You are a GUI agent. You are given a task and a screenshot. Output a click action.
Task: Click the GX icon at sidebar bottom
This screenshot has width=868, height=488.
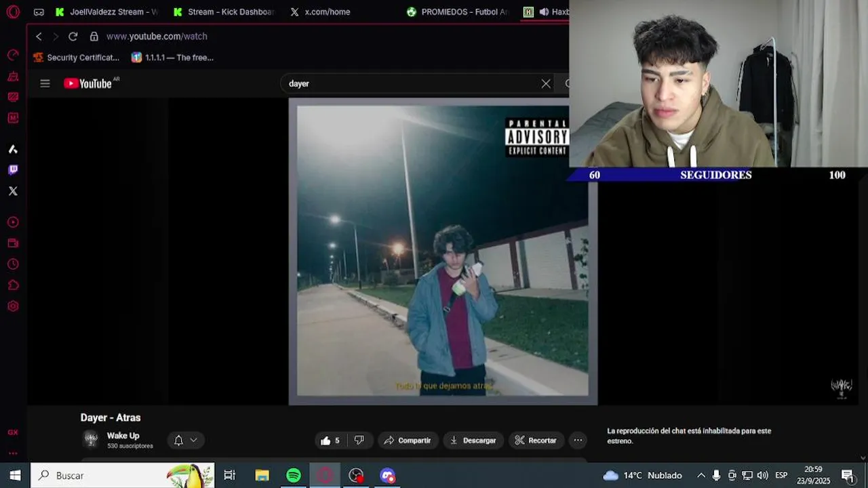click(x=13, y=432)
